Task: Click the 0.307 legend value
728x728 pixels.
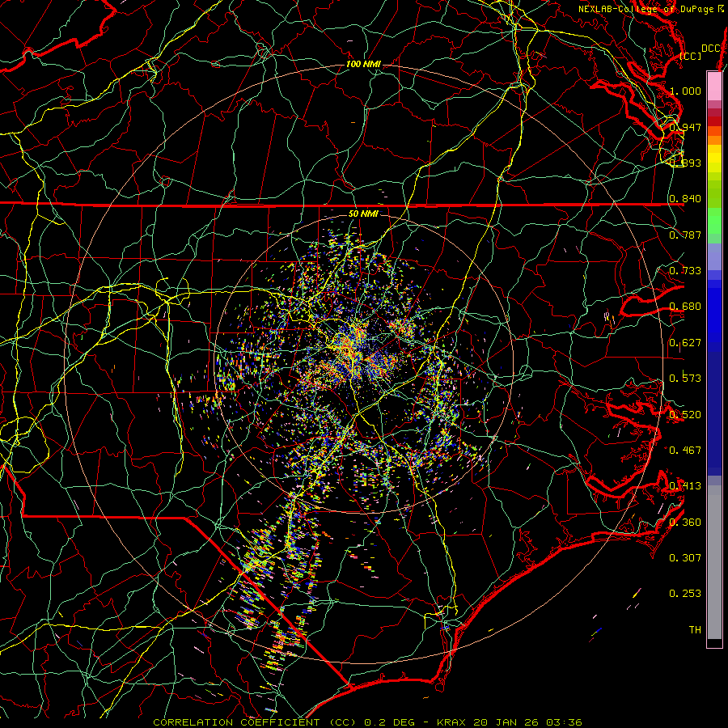Action: (x=685, y=558)
